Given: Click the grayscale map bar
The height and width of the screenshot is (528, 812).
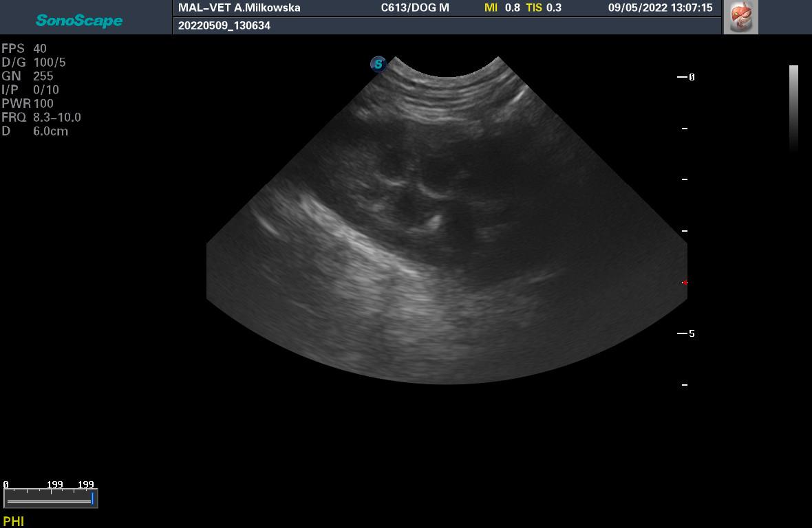Looking at the screenshot, I should point(793,107).
